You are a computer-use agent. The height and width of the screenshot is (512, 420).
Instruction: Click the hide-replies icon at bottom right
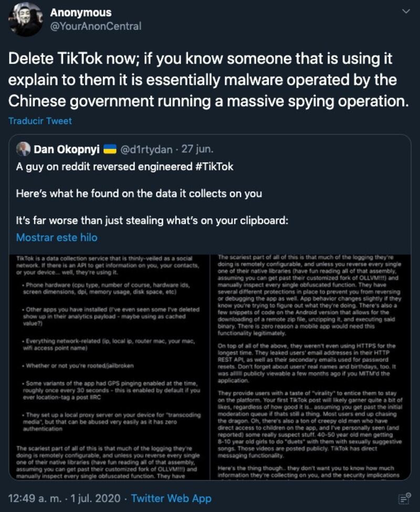(404, 499)
